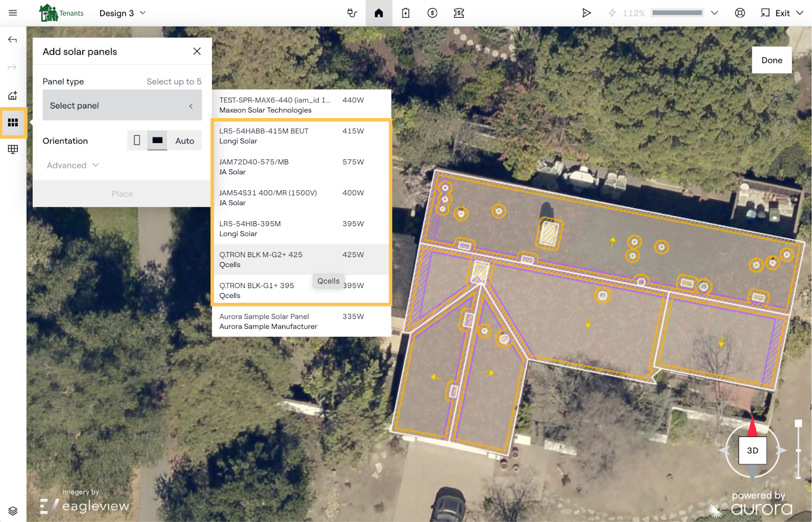Open the help support icon

coord(740,13)
